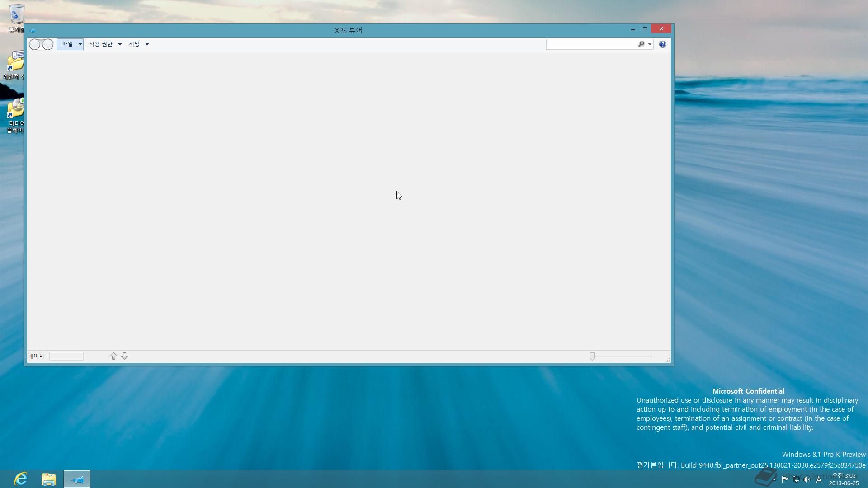Open Action Center flag in system tray
868x488 pixels.
point(785,479)
